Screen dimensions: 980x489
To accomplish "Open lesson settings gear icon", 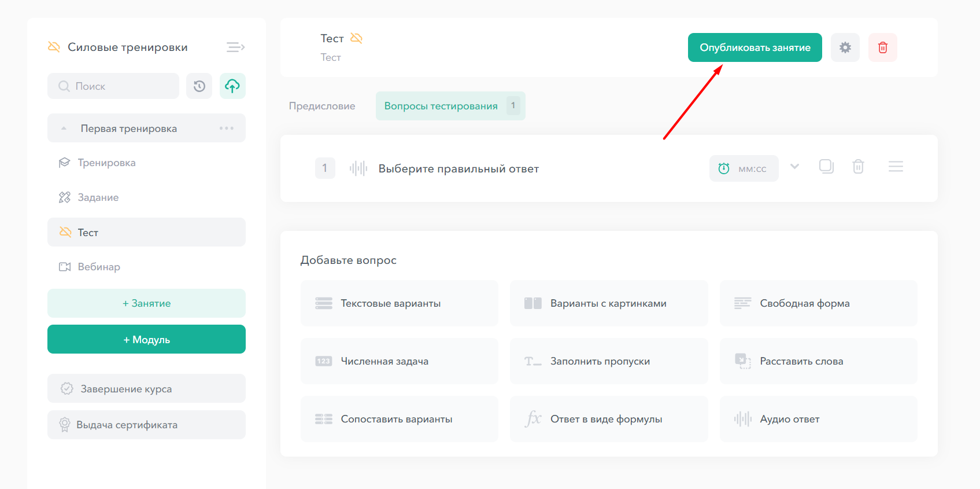I will [x=845, y=47].
